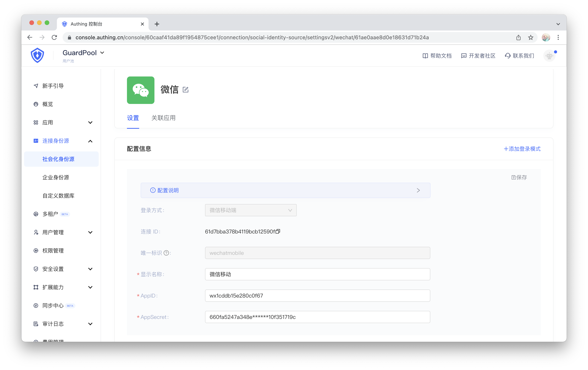The image size is (588, 370).
Task: Open the GuardPool user pool switcher
Action: coord(83,53)
